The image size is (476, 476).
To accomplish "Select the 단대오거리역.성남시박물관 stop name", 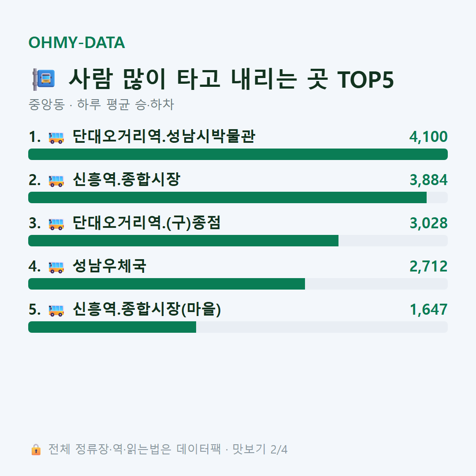I will point(164,136).
